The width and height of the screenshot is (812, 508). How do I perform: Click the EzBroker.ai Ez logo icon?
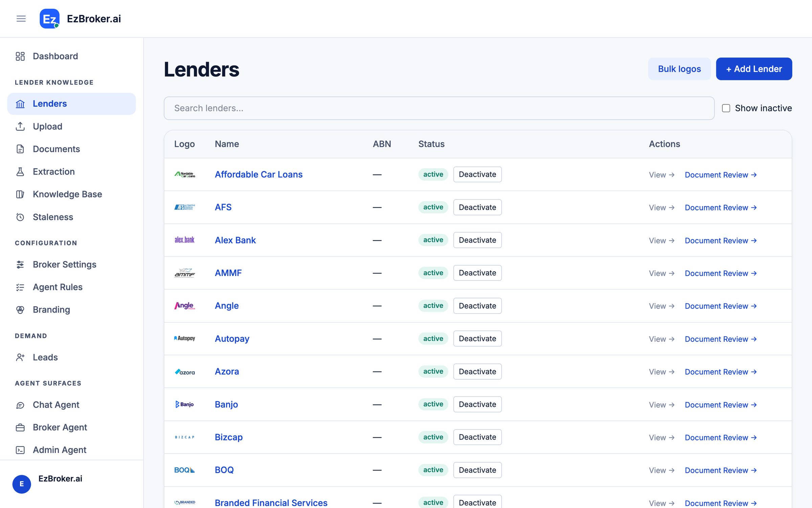coord(50,19)
